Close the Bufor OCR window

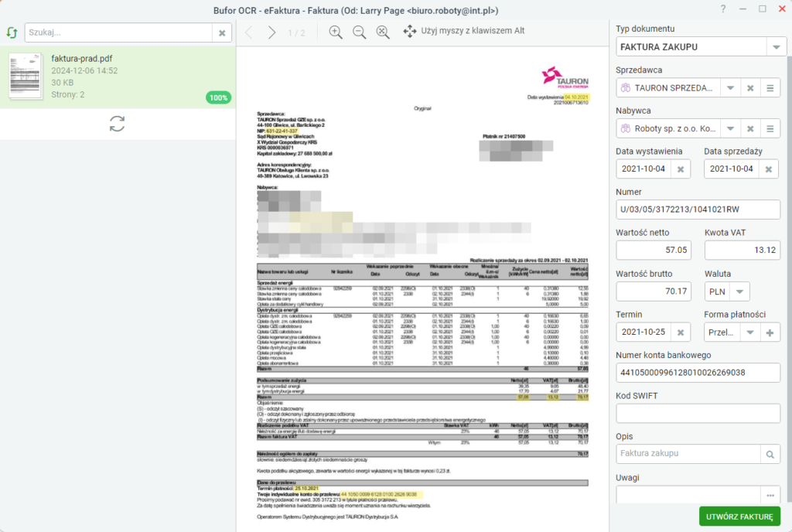pos(782,9)
